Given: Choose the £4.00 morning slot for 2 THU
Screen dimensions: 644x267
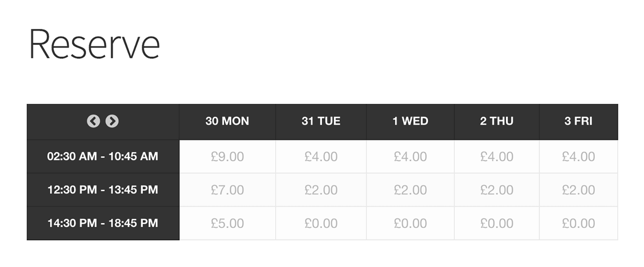Looking at the screenshot, I should pyautogui.click(x=496, y=156).
